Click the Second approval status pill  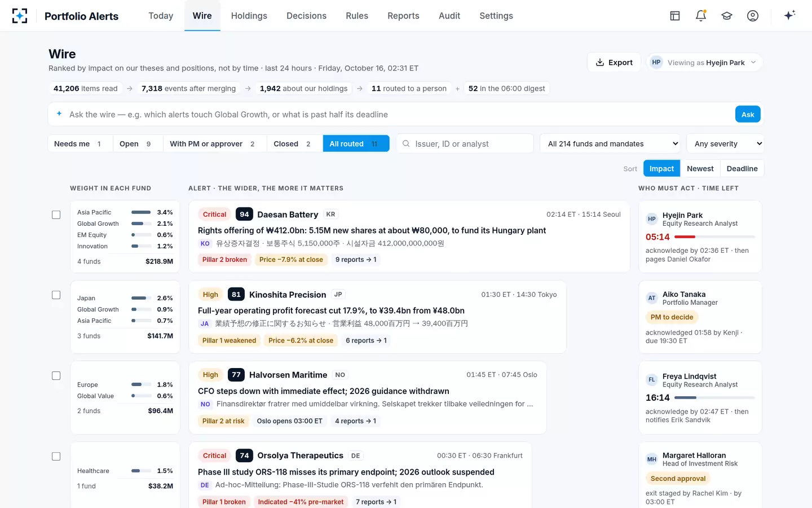point(678,479)
